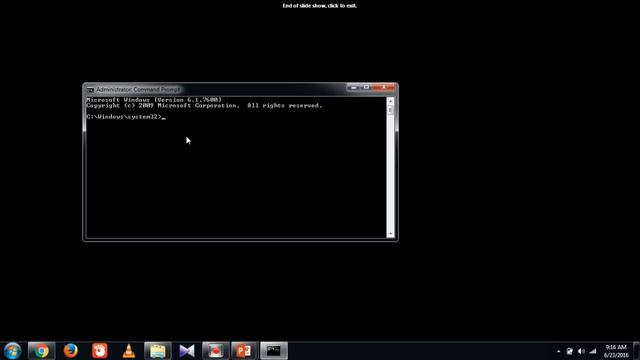640x360 pixels.
Task: Open the network signal tray icon
Action: (593, 351)
